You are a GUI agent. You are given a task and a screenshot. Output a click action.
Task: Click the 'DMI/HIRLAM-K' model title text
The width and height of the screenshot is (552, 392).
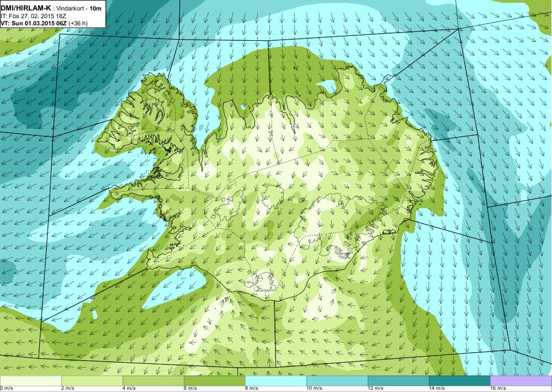click(26, 7)
